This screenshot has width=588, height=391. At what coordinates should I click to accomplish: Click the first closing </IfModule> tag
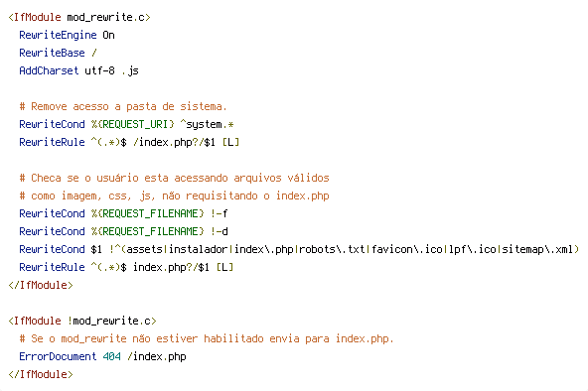[x=41, y=285]
